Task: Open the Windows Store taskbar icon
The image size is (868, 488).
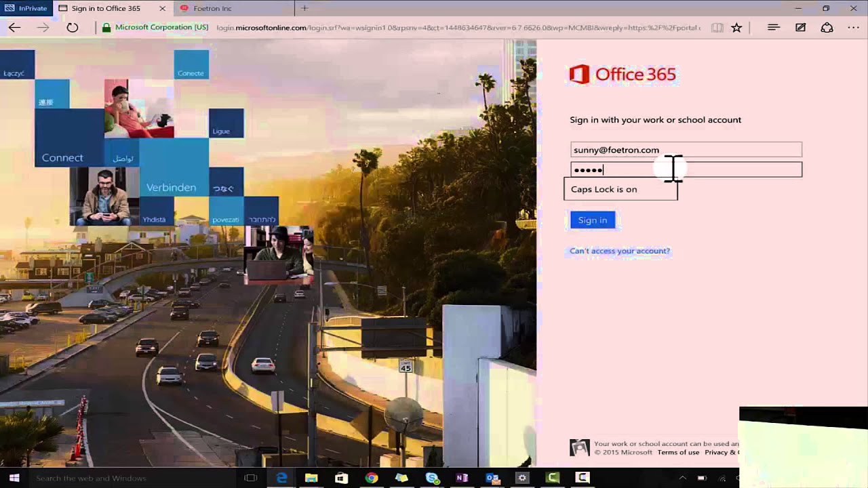Action: click(341, 478)
